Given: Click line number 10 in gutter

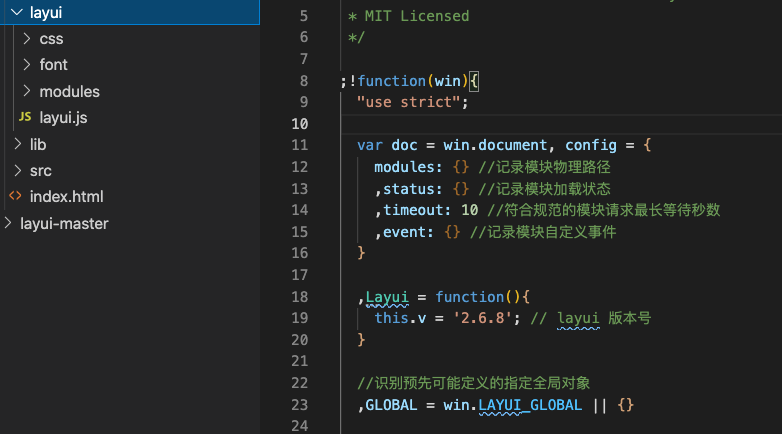Looking at the screenshot, I should (x=300, y=124).
